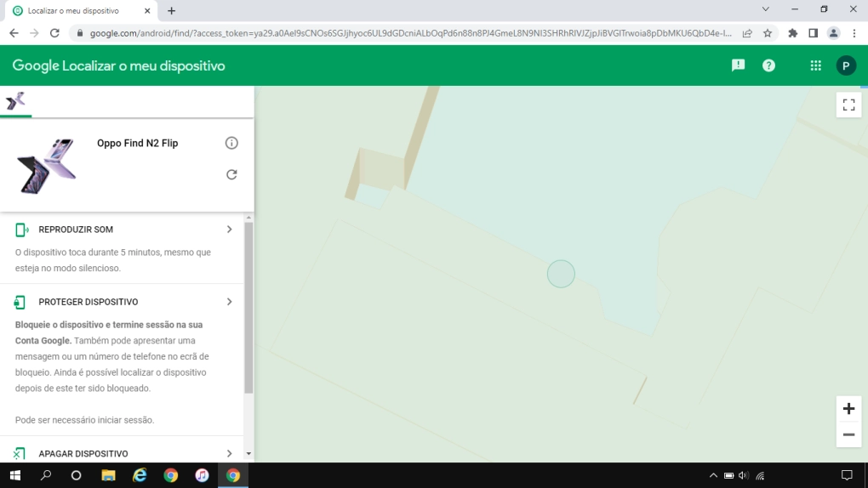Open the help question mark icon
Screen dimensions: 868x488
tap(768, 65)
